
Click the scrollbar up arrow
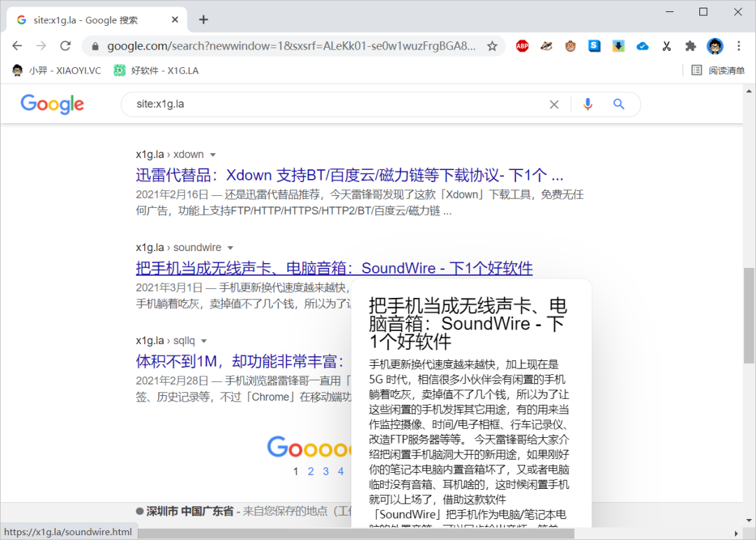click(749, 90)
